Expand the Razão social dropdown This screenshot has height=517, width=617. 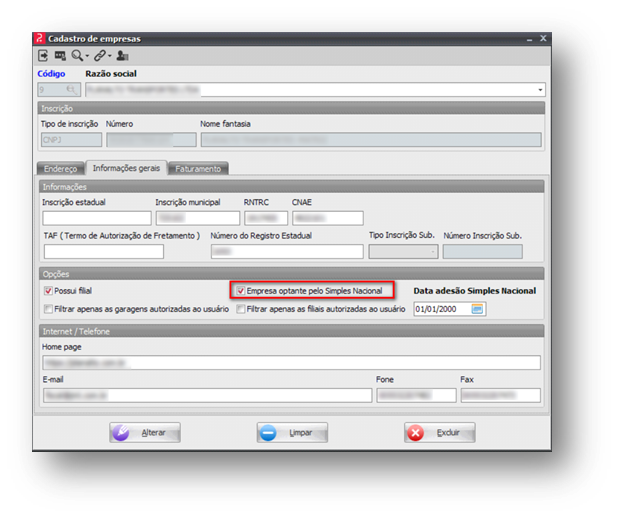pos(540,90)
